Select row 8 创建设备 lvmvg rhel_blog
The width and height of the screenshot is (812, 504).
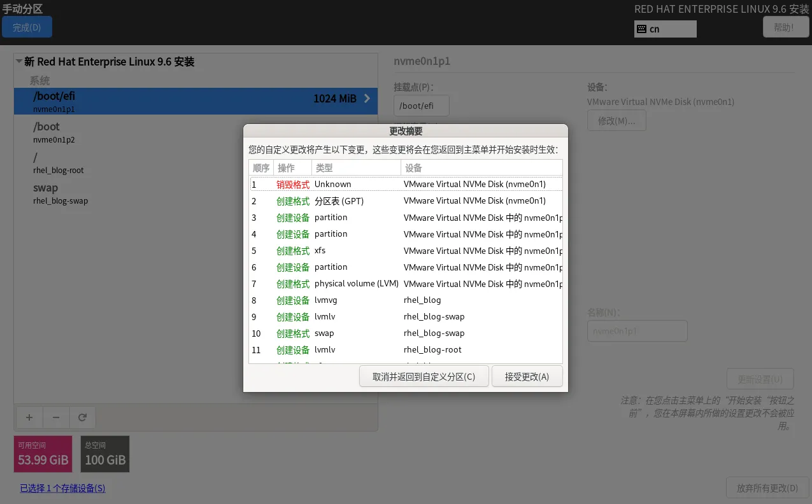tap(406, 300)
